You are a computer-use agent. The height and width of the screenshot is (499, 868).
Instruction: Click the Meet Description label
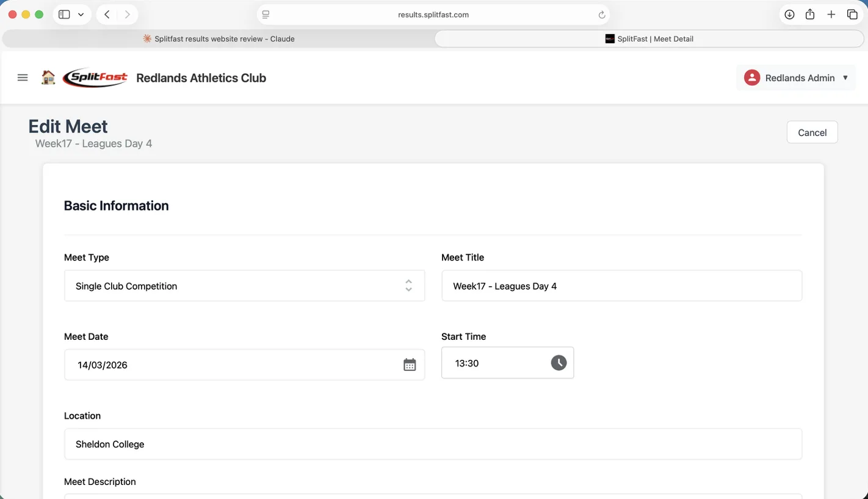tap(100, 481)
